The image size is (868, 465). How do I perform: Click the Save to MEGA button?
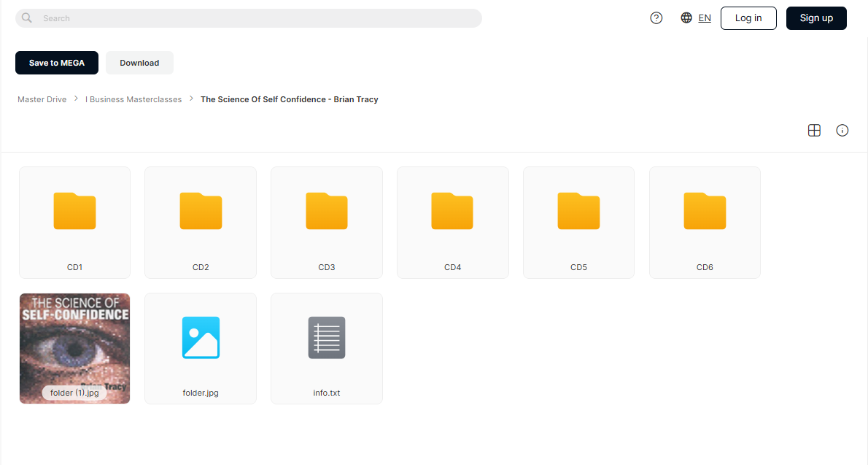pos(57,63)
